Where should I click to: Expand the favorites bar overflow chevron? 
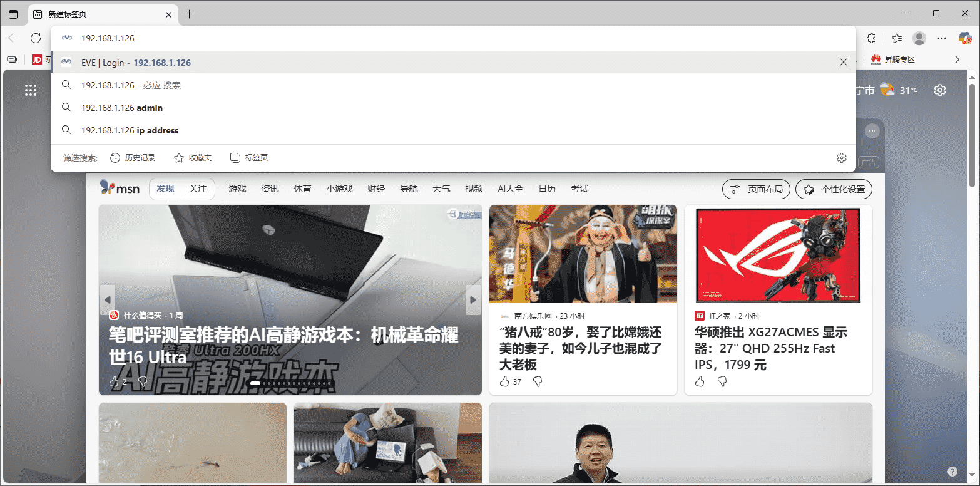pyautogui.click(x=957, y=59)
